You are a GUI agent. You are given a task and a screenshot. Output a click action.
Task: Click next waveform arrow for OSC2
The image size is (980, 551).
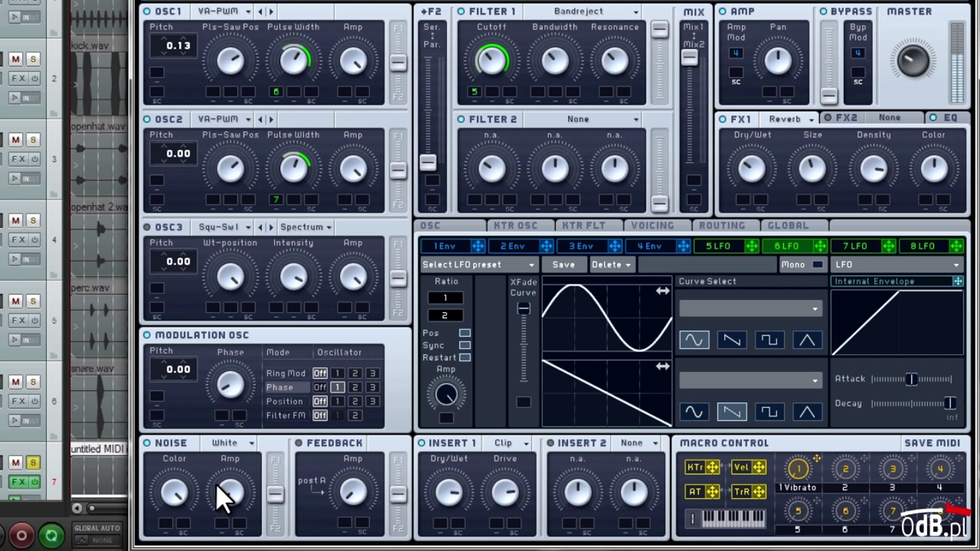coord(271,119)
